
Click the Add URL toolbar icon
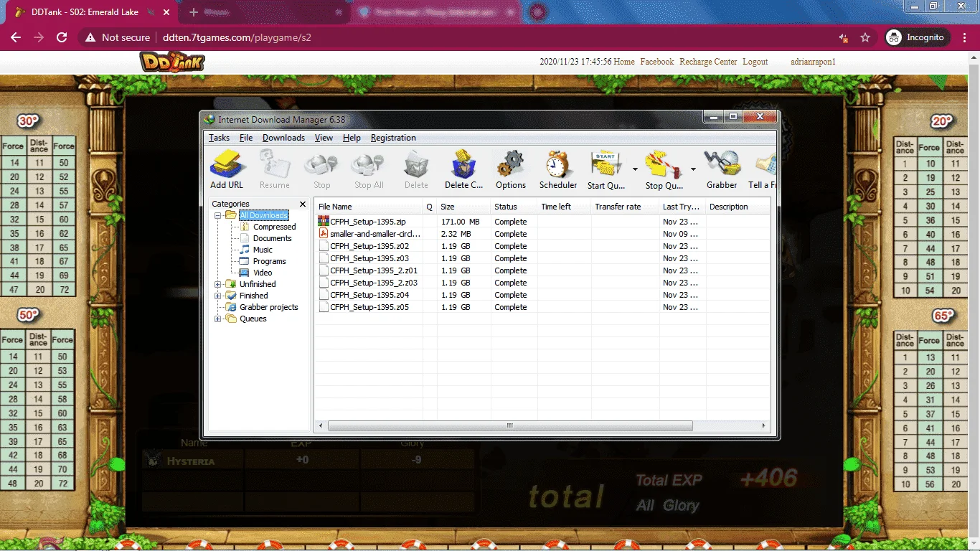pos(227,170)
